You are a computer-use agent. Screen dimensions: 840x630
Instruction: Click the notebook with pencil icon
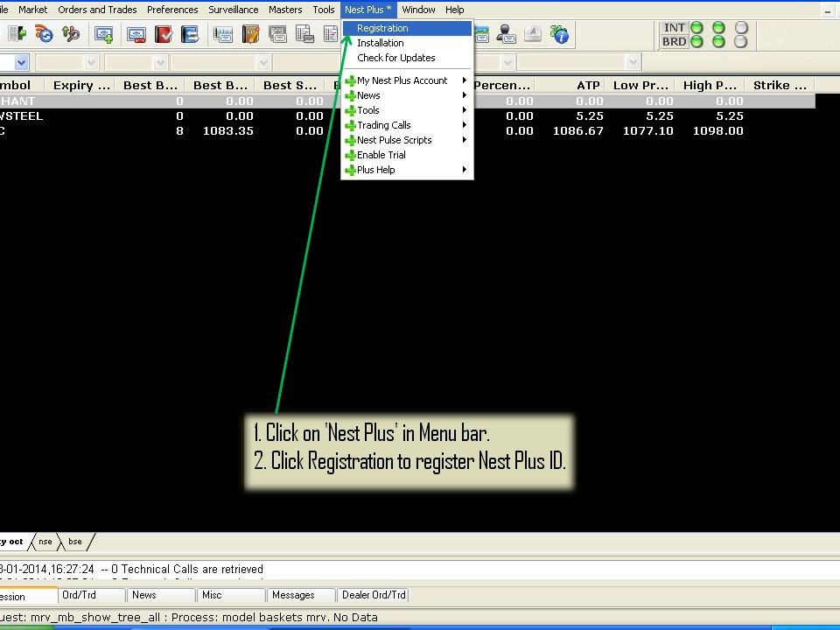[250, 35]
